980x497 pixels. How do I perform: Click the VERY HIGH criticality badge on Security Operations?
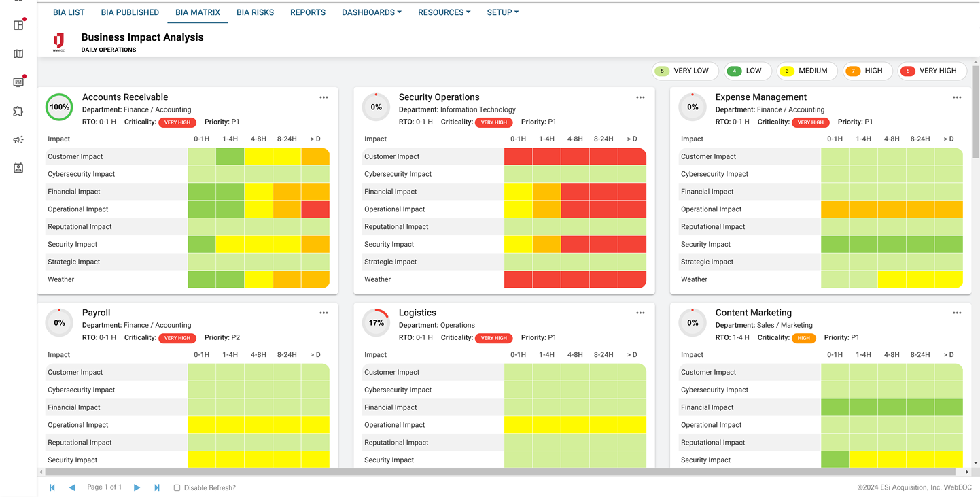coord(494,122)
